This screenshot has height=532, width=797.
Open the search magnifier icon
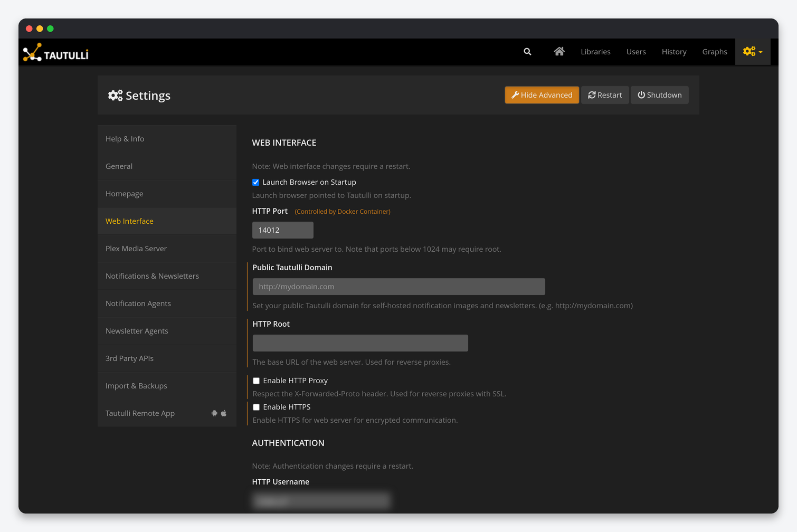pyautogui.click(x=527, y=52)
